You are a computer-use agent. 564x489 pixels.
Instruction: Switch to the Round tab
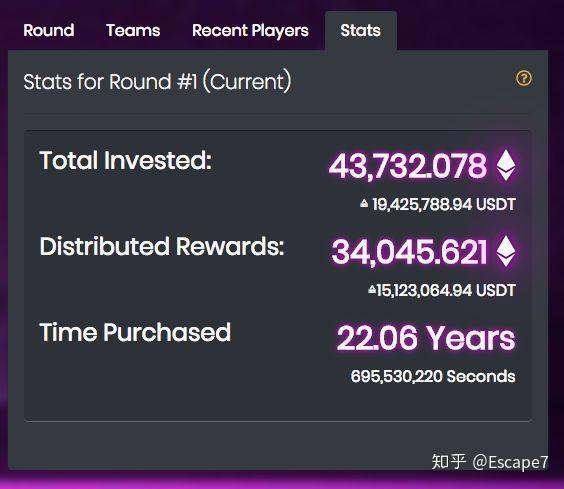coord(49,30)
